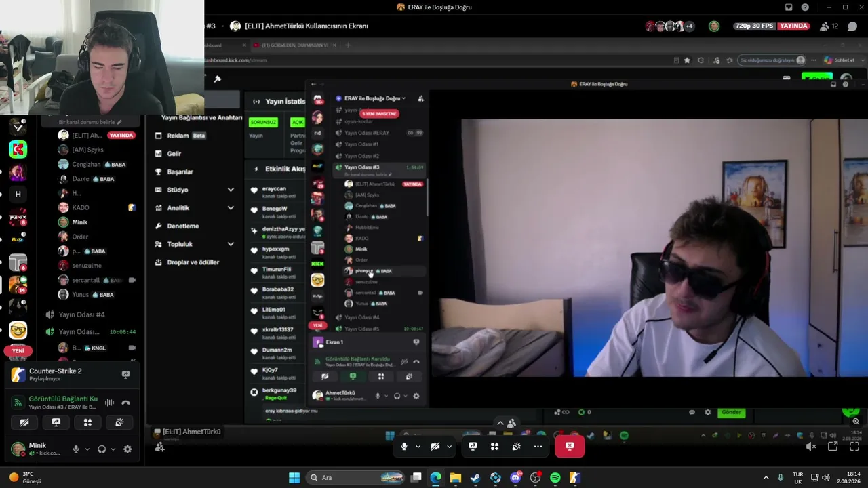Select user Cengizhan in the voice channel list
The width and height of the screenshot is (868, 488).
point(86,164)
